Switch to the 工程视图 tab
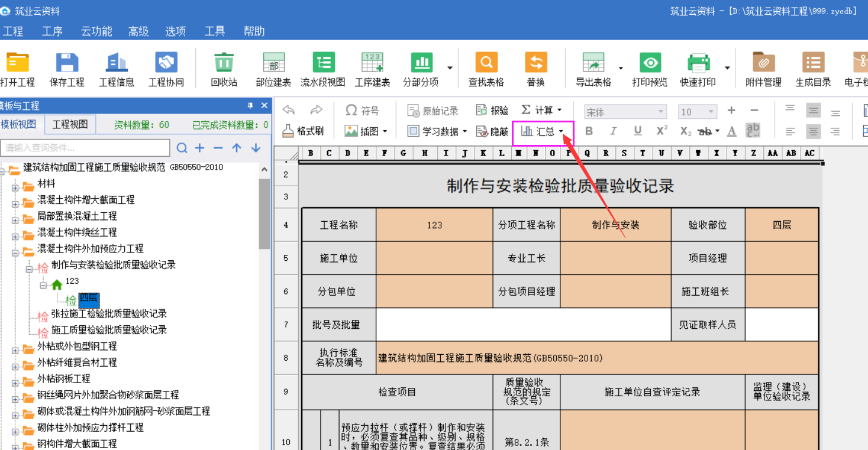868x450 pixels. click(x=70, y=124)
